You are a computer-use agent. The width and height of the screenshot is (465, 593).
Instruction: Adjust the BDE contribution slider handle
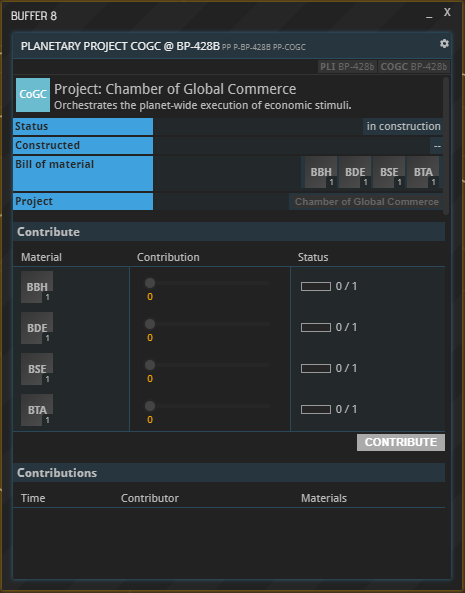point(150,324)
